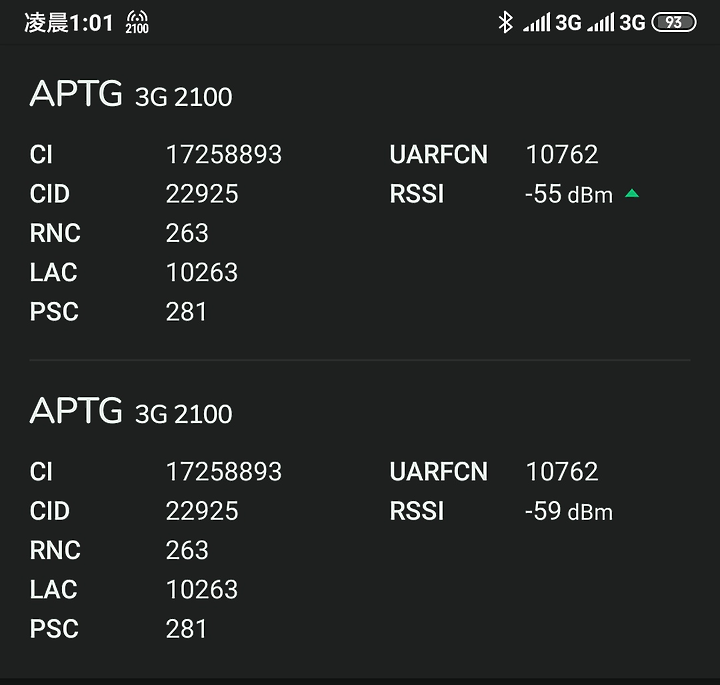
Task: Tap the top cell's UARFCN 10762 value
Action: coord(561,155)
